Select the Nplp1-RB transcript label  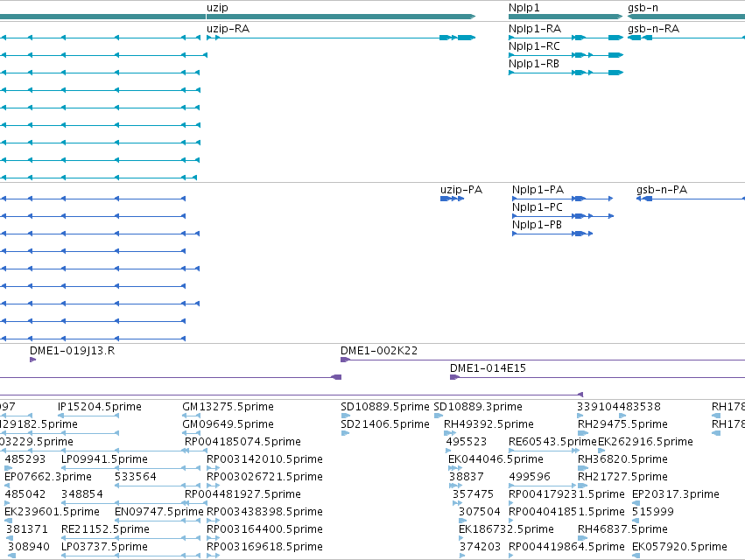pos(534,64)
